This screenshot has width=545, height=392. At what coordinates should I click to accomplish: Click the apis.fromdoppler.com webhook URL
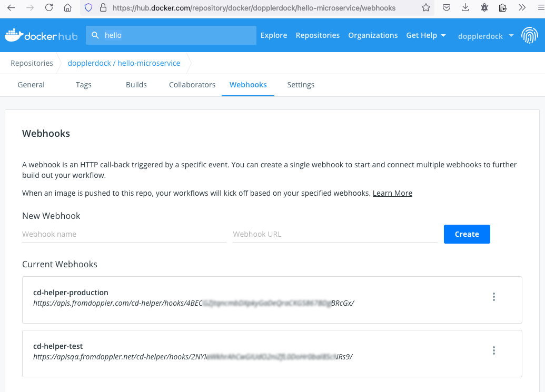click(x=194, y=303)
